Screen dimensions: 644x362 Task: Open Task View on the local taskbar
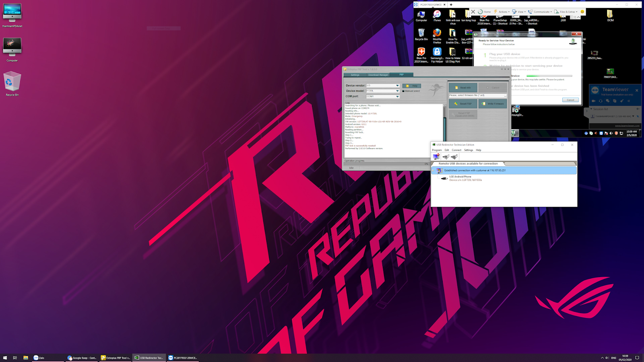(x=15, y=358)
